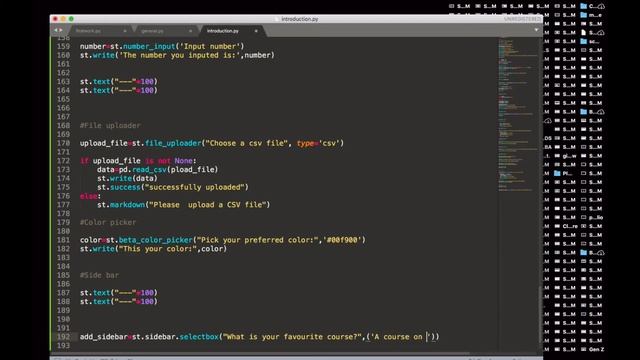Click the selectbox method name
640x360 pixels.
click(199, 337)
